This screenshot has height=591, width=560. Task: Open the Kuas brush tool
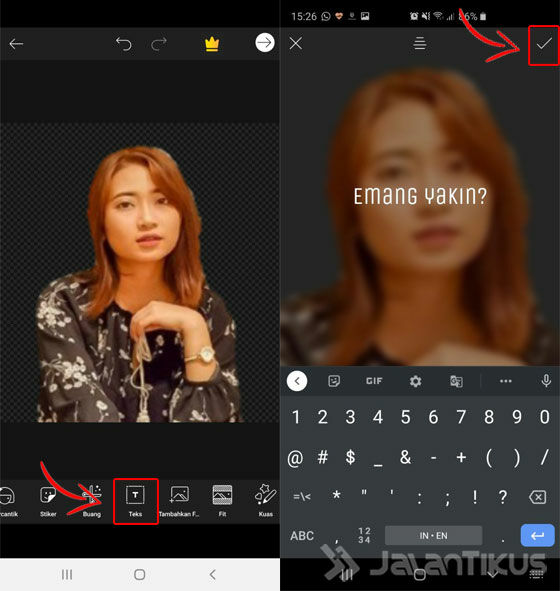[266, 501]
